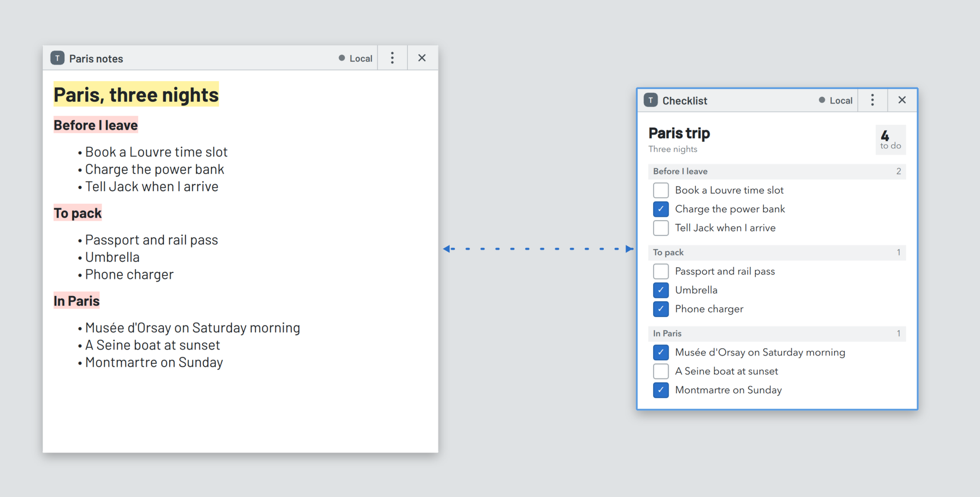Click Charge the power bank bullet in notes

[x=154, y=170]
